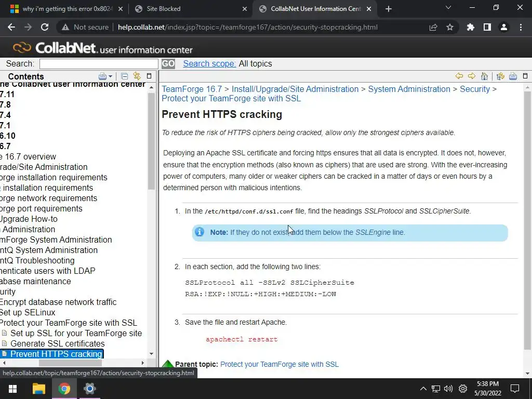Open print topics dropdown in Contents toolbar
The height and width of the screenshot is (399, 532).
(105, 76)
